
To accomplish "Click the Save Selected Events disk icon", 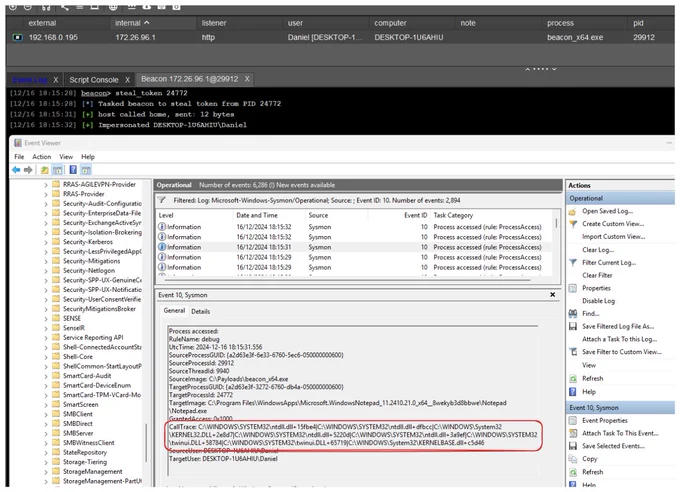I will tap(572, 446).
